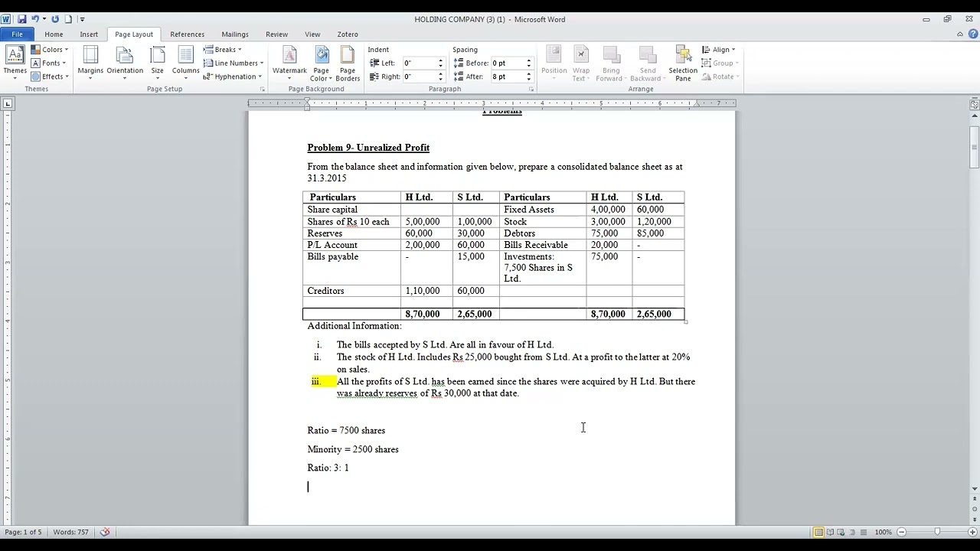Switch to Draft view

coord(862,532)
